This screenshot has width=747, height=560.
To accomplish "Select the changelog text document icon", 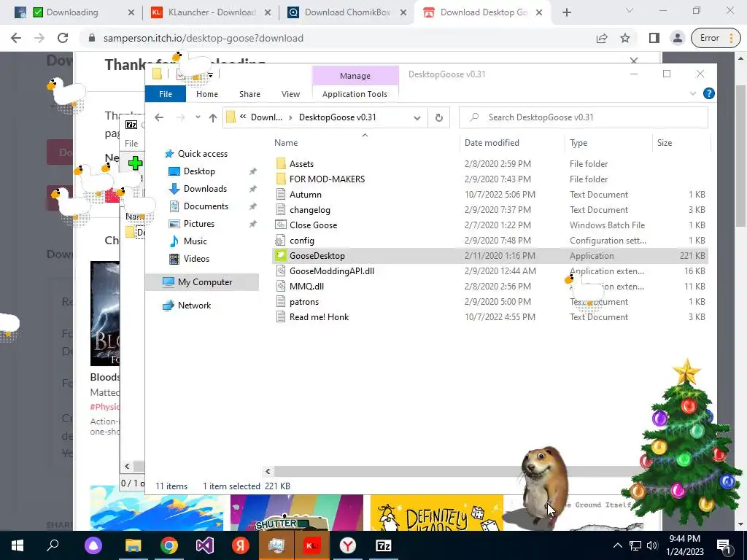I will tap(281, 209).
